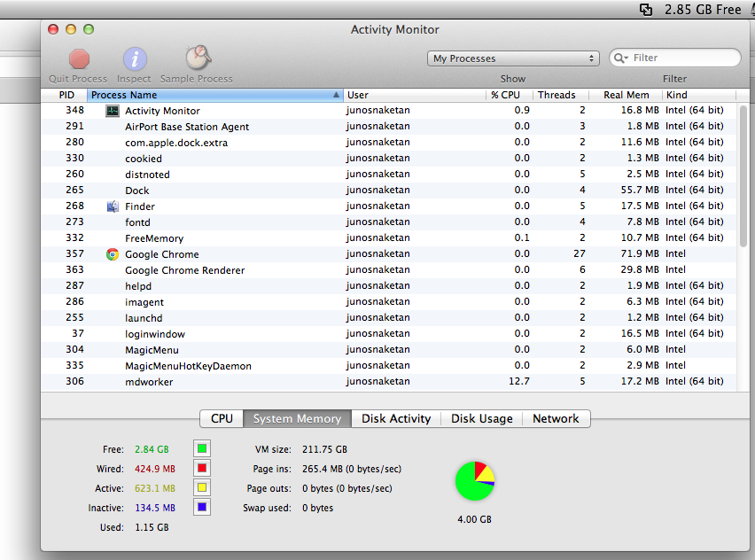Click FreeMemory menu bar icon

[646, 9]
